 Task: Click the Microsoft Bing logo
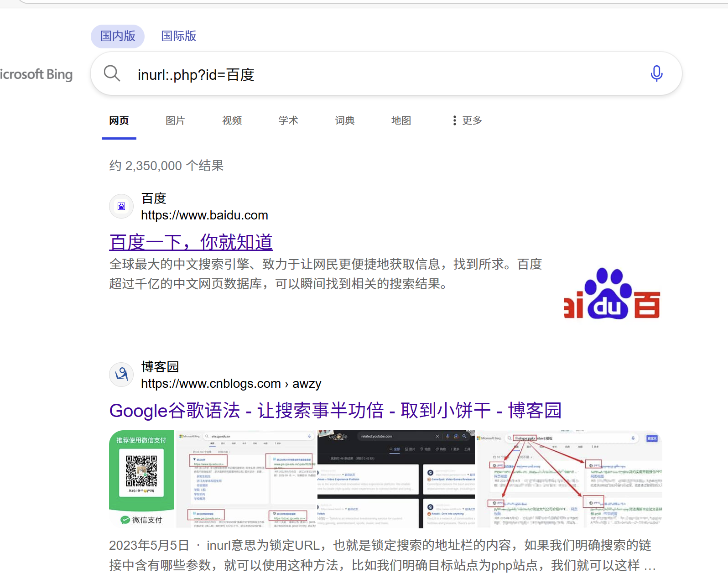point(36,74)
